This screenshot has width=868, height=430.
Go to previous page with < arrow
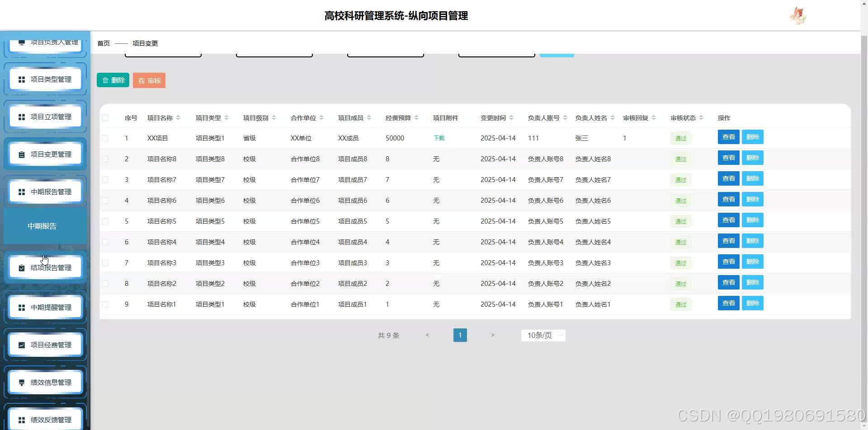(x=427, y=335)
